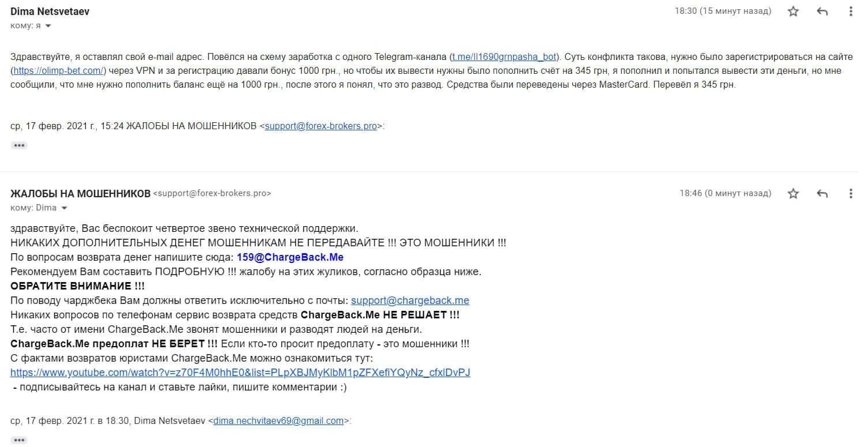This screenshot has width=868, height=447.
Task: Show trimmed content in the first message
Action: 19,145
